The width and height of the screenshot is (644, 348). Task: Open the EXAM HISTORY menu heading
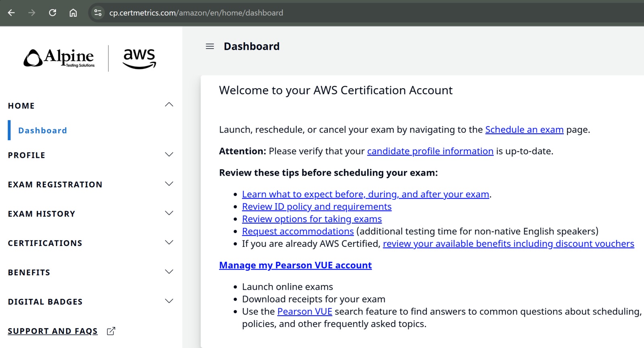tap(41, 214)
